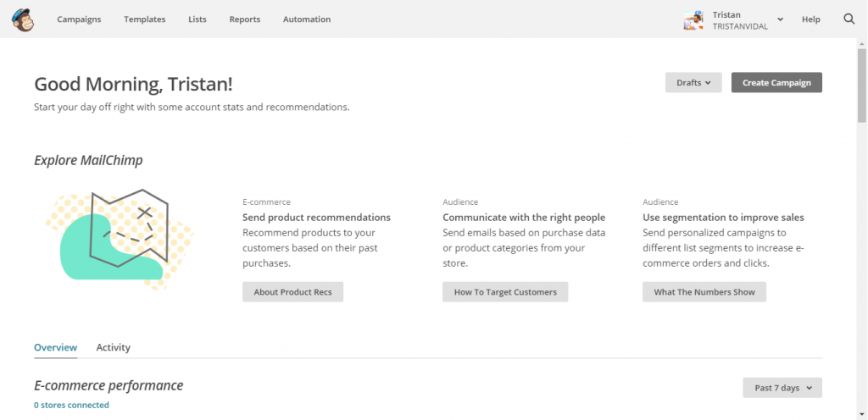Click the Explore MailChimp map illustration
The height and width of the screenshot is (420, 868).
tap(119, 240)
